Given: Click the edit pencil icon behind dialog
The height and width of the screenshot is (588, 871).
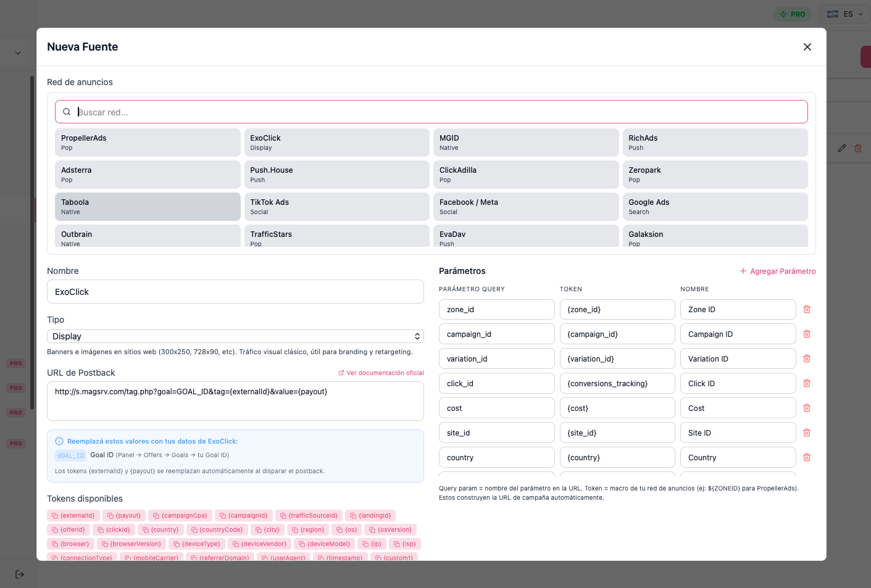Looking at the screenshot, I should coord(841,148).
